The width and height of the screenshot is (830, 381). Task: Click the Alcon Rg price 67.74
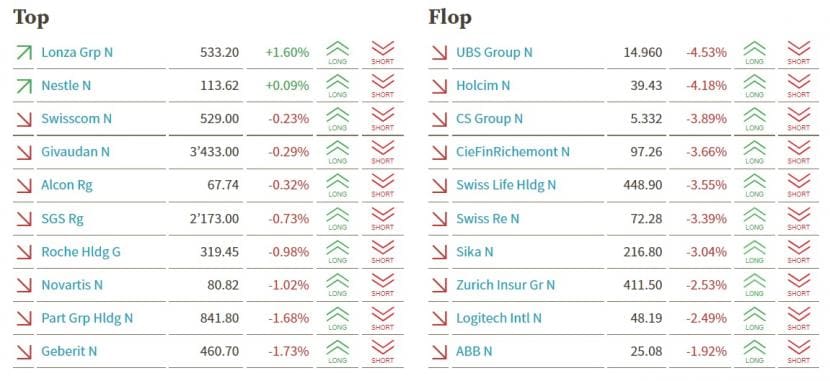[223, 185]
